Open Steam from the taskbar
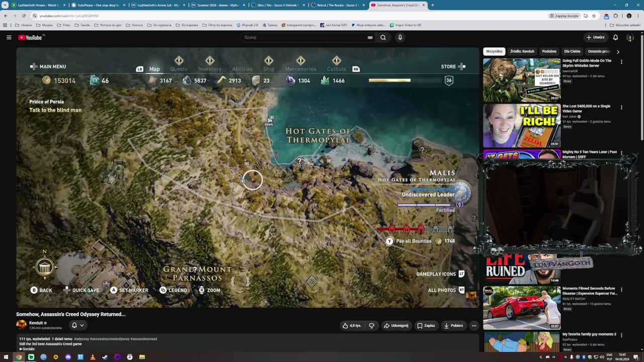 point(105,357)
